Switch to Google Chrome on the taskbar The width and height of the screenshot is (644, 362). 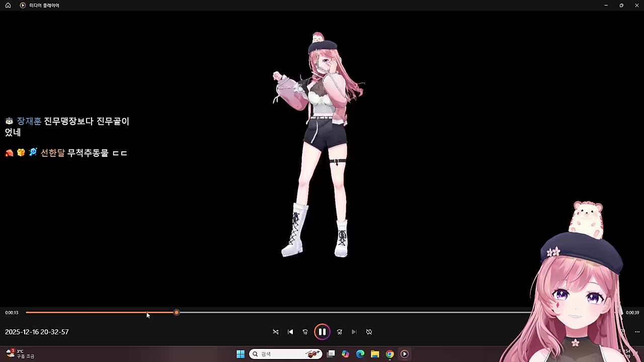point(389,354)
